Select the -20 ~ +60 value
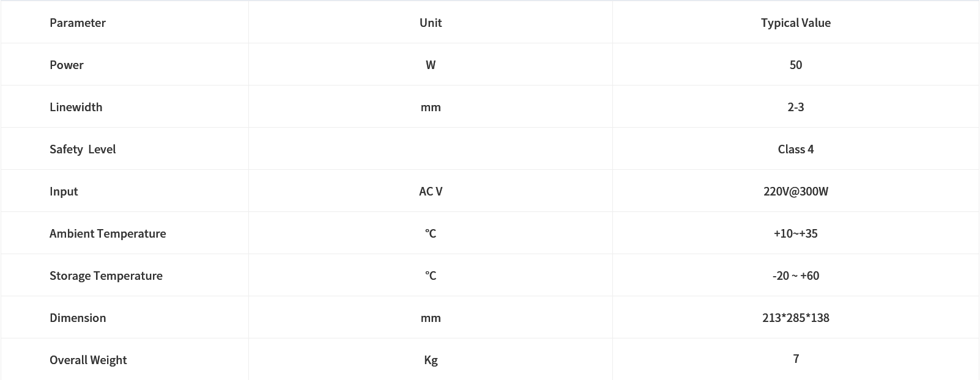Viewport: 980px width, 380px height. pyautogui.click(x=796, y=276)
